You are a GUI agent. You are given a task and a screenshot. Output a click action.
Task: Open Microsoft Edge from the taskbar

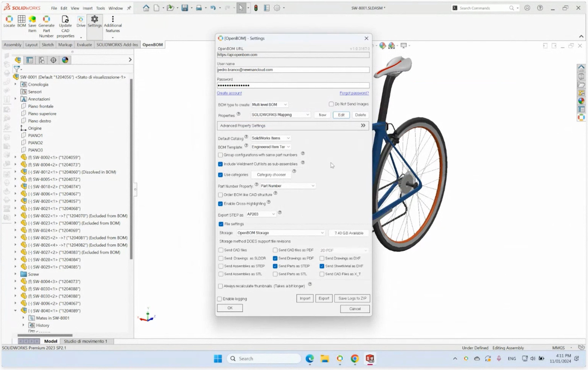[x=309, y=359]
